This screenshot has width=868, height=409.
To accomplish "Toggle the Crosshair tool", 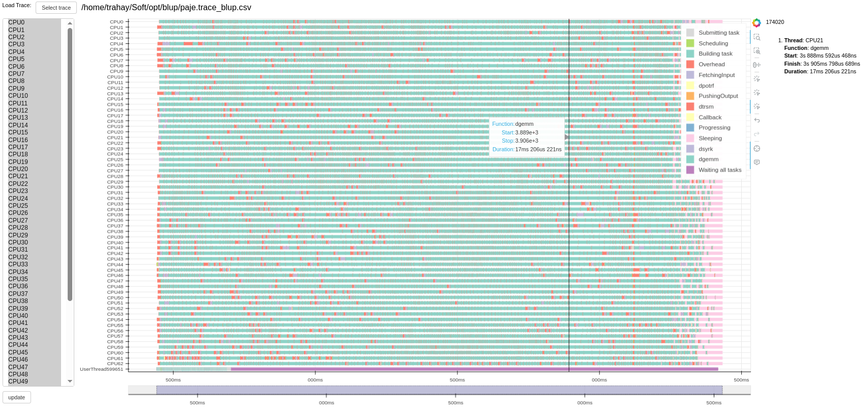I will 757,148.
